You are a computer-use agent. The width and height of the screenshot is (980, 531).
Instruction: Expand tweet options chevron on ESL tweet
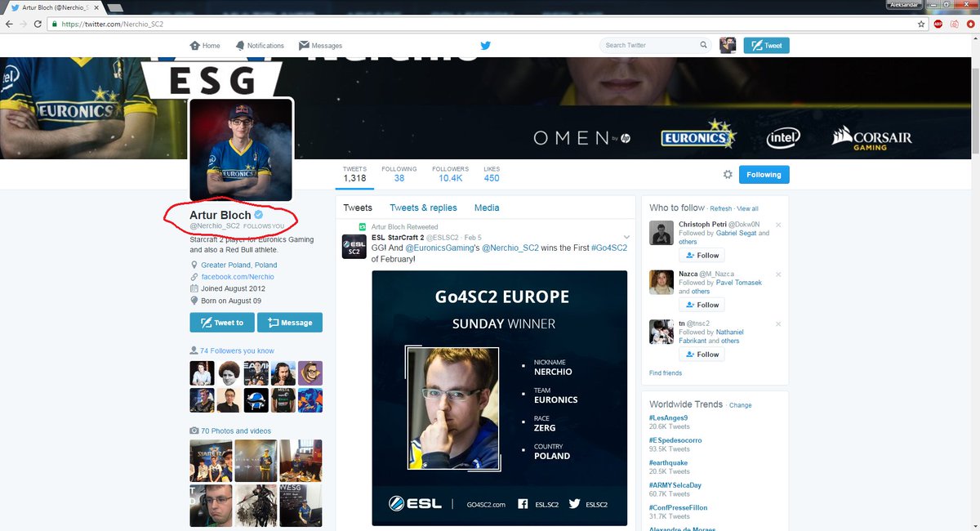tap(626, 237)
